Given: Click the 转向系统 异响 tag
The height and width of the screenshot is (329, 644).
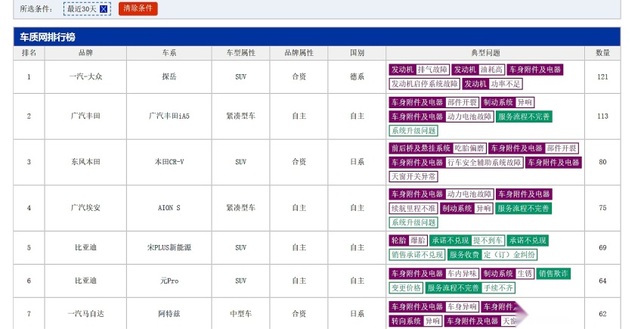Looking at the screenshot, I should pyautogui.click(x=416, y=321).
